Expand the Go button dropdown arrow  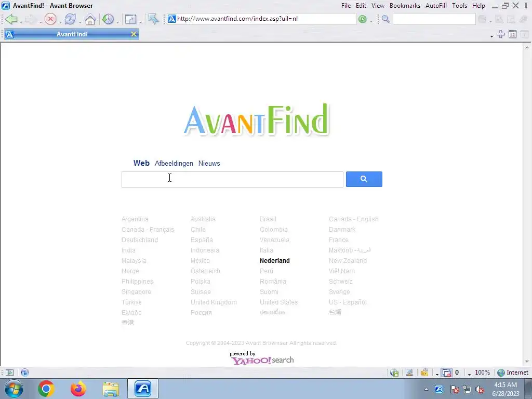coord(371,21)
